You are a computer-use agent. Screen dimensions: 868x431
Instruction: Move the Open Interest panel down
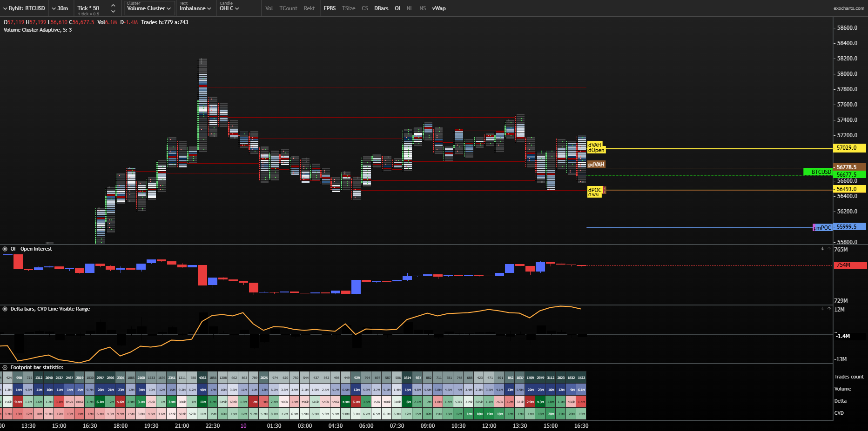822,249
